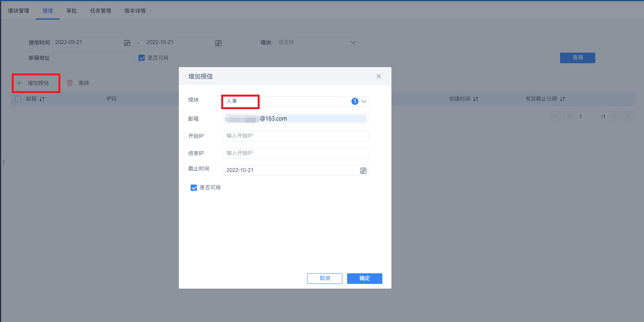Click the end date filter field 2022-10-21

[184, 42]
